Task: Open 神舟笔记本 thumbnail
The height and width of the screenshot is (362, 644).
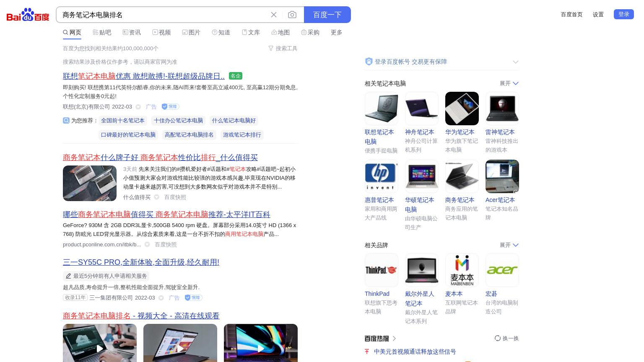Action: pos(422,109)
